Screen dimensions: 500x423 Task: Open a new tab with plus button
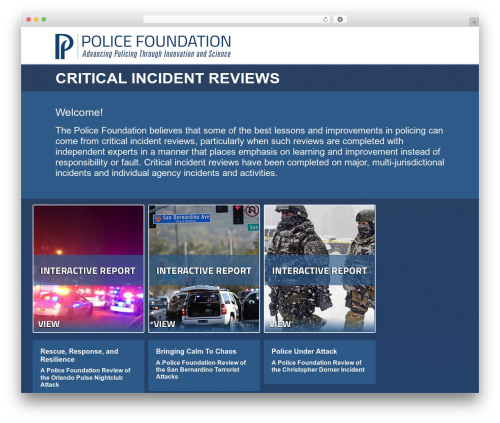pyautogui.click(x=474, y=22)
